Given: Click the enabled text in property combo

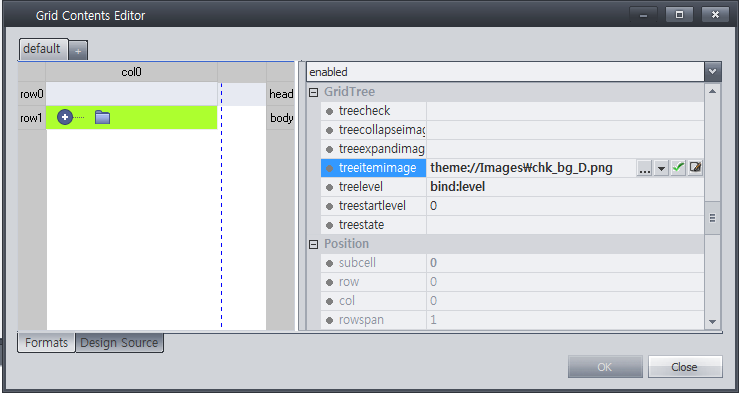Looking at the screenshot, I should pyautogui.click(x=328, y=72).
